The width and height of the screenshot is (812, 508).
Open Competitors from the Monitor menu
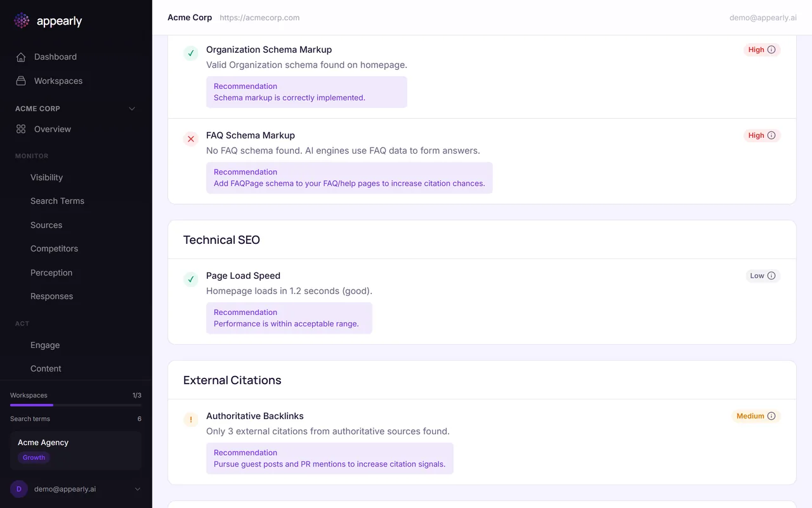click(x=54, y=249)
